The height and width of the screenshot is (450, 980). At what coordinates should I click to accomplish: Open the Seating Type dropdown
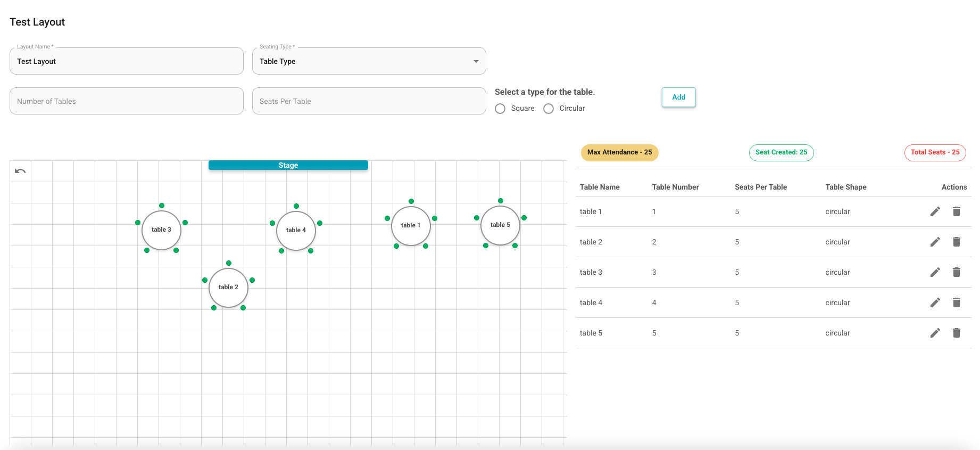(369, 61)
